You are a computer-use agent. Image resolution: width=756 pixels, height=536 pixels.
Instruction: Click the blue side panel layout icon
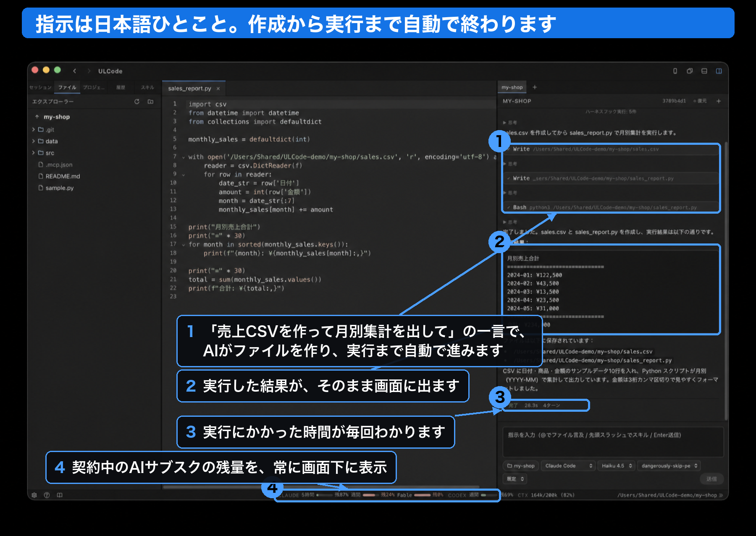tap(719, 71)
